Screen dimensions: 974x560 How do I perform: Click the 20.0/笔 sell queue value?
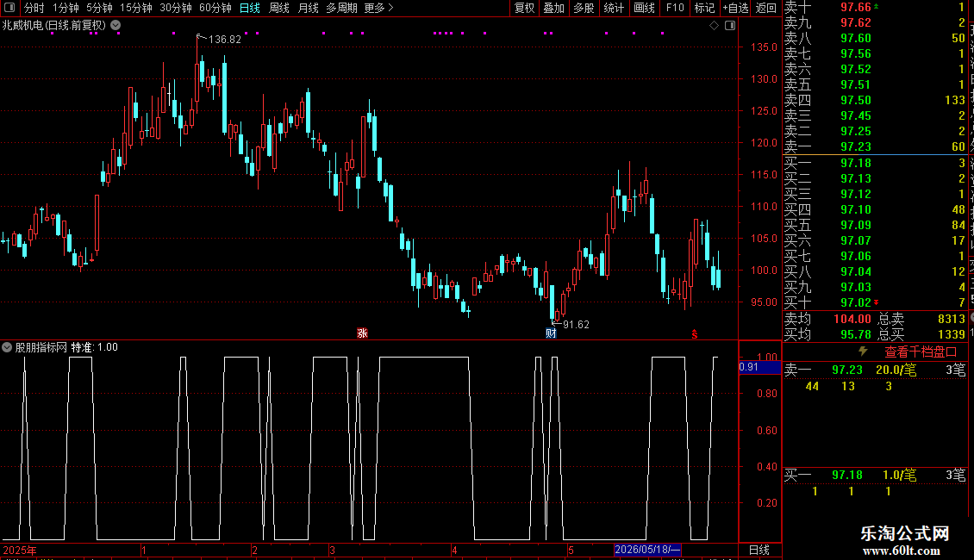[896, 370]
